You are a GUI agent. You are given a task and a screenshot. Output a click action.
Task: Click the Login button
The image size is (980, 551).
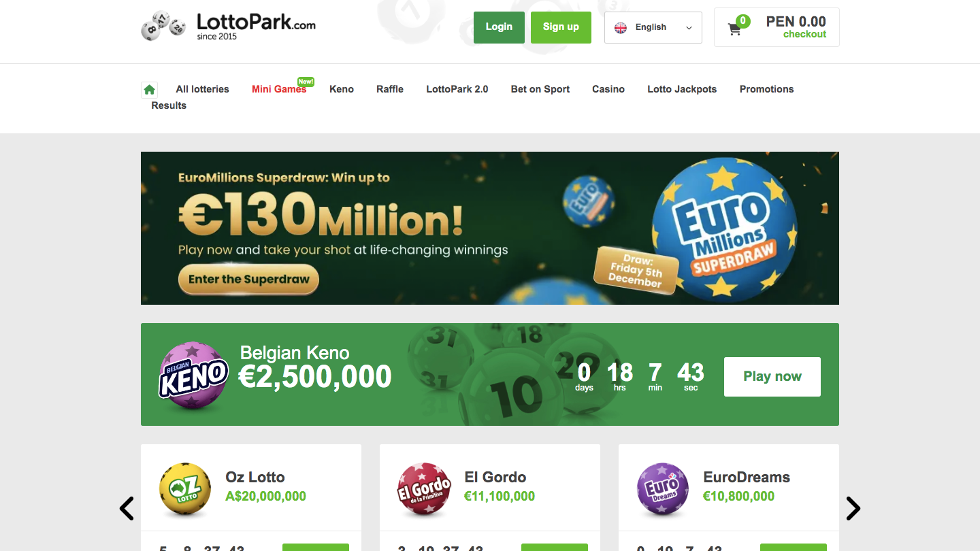click(499, 27)
